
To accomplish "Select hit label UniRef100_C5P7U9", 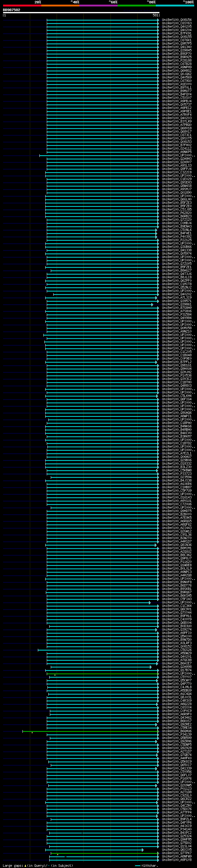I will [x=177, y=491].
